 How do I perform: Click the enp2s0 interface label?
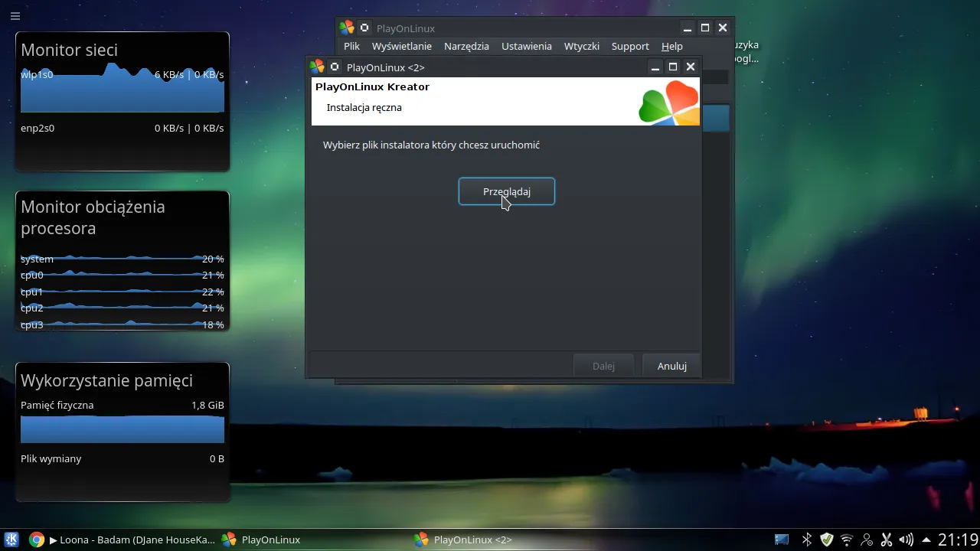[38, 128]
